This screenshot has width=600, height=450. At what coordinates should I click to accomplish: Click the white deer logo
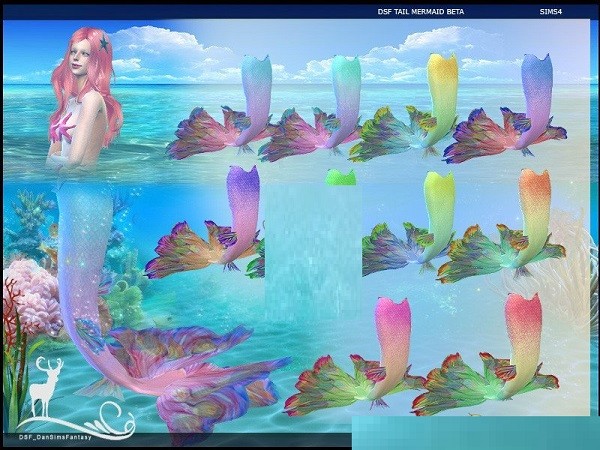45,383
